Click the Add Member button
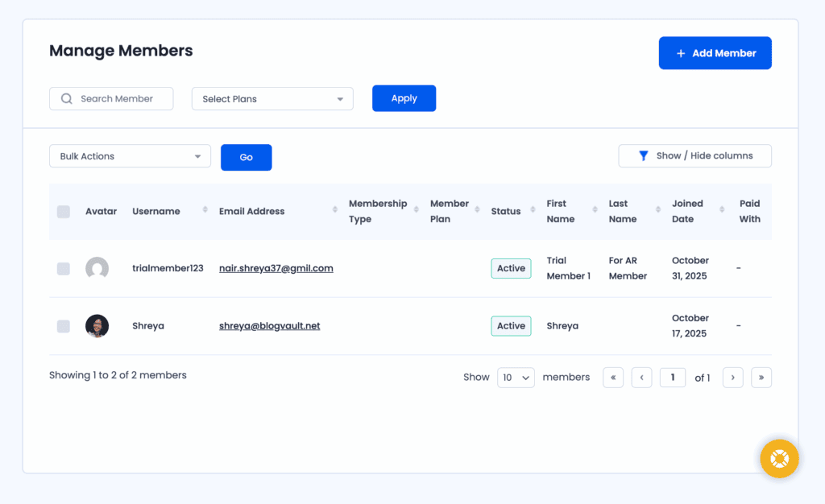Image resolution: width=825 pixels, height=504 pixels. tap(715, 53)
